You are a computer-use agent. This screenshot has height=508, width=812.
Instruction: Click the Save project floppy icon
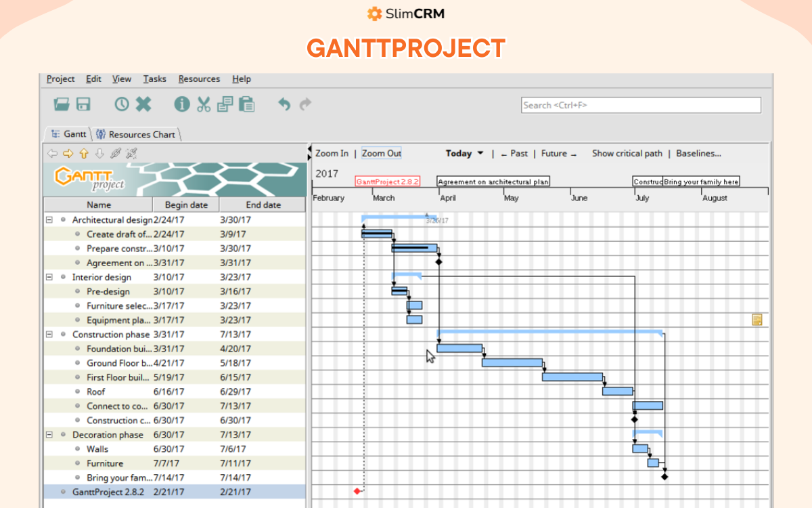click(x=83, y=104)
